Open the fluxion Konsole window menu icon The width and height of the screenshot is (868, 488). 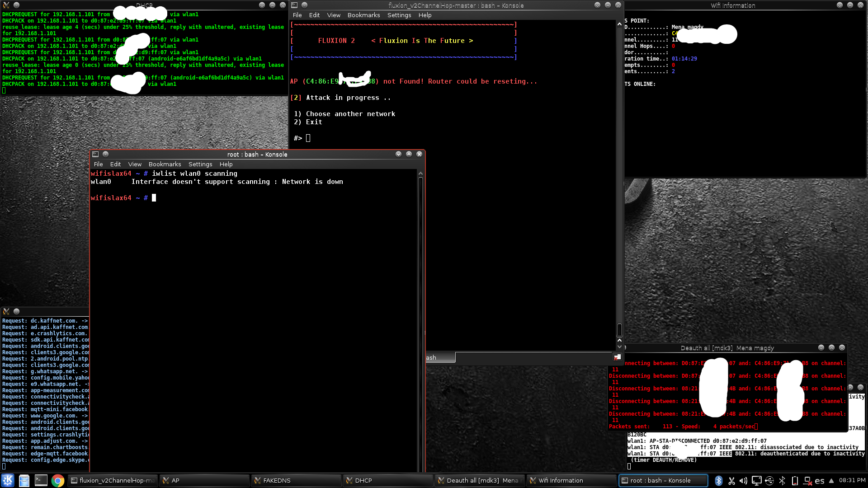pyautogui.click(x=294, y=5)
